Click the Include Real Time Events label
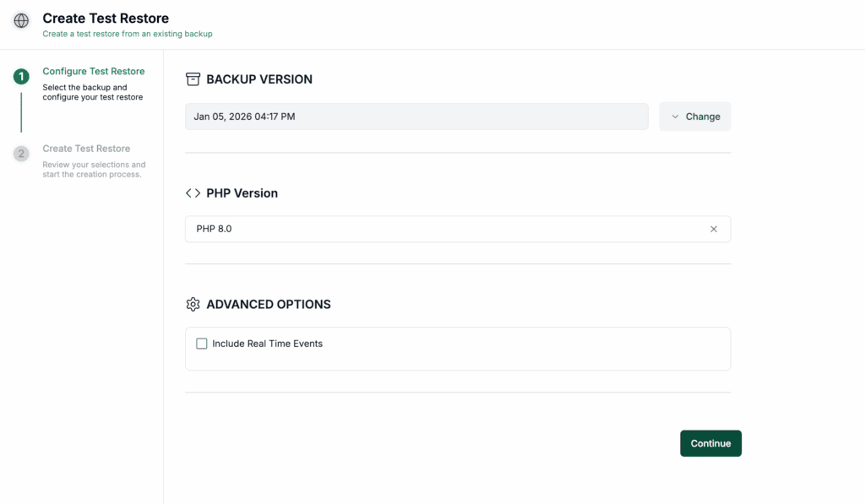 [267, 344]
